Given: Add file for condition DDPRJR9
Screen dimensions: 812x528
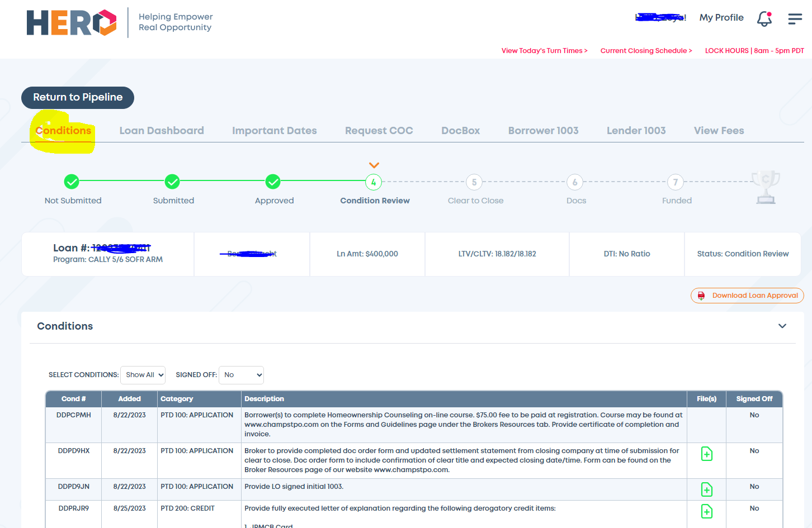Looking at the screenshot, I should click(x=707, y=511).
